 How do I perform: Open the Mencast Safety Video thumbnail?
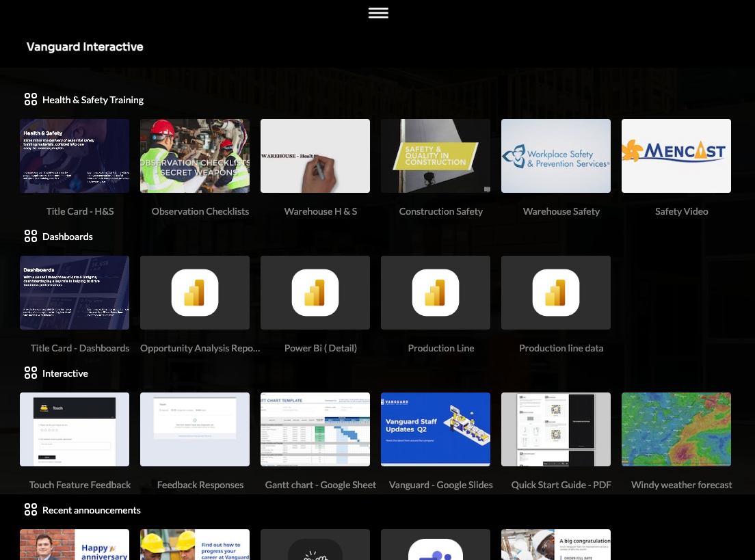(x=676, y=156)
